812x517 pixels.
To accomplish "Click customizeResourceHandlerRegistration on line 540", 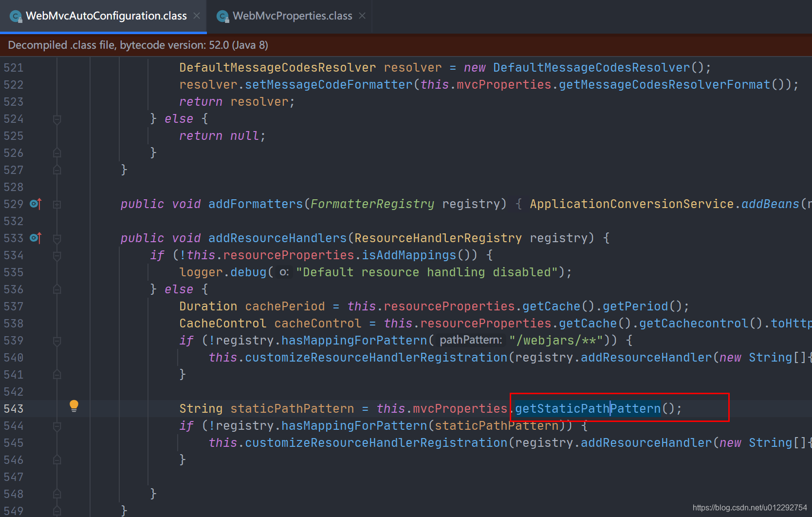I will [376, 357].
